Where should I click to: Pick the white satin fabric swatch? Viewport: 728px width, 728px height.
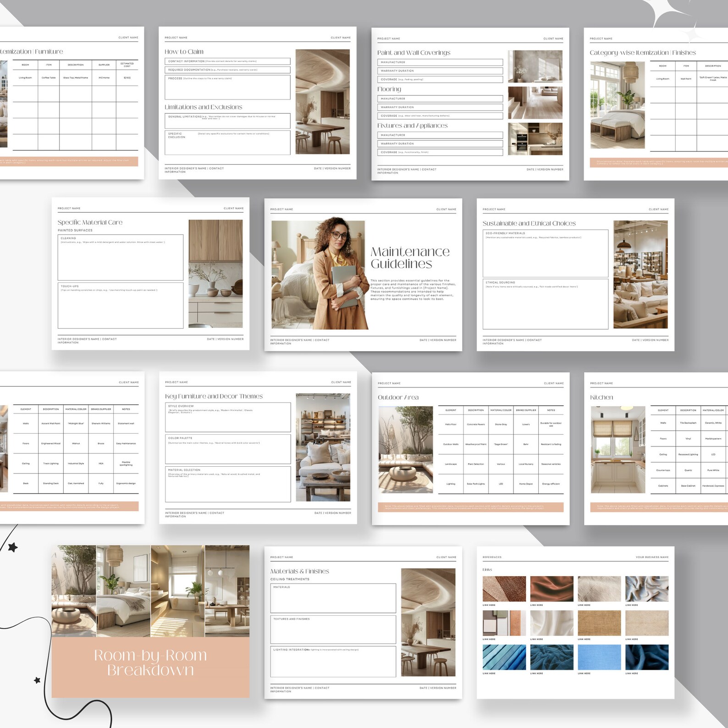552,623
